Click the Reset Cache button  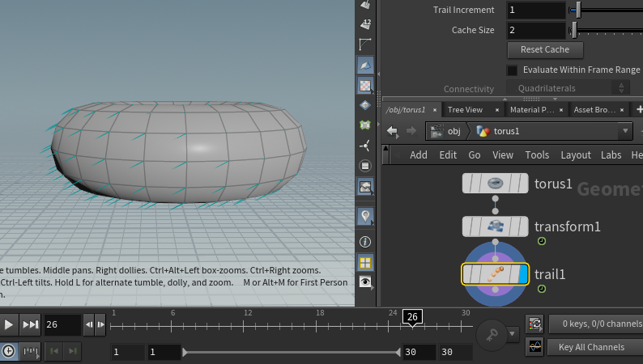point(545,49)
